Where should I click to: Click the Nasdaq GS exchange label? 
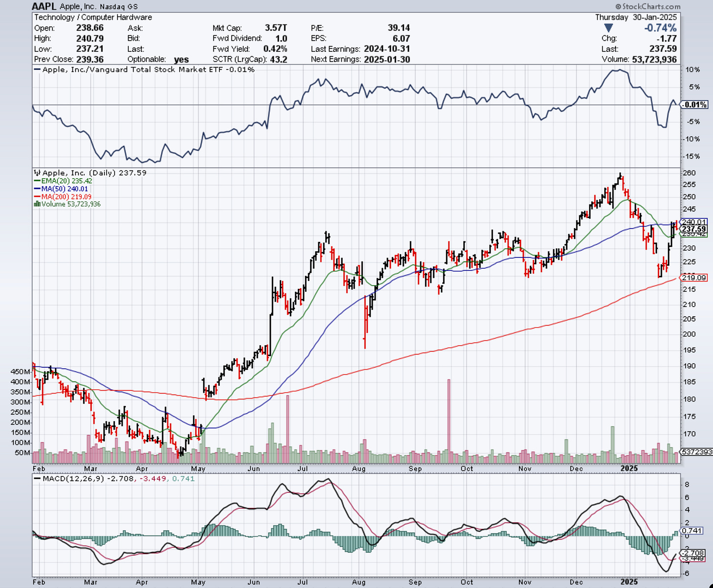118,7
